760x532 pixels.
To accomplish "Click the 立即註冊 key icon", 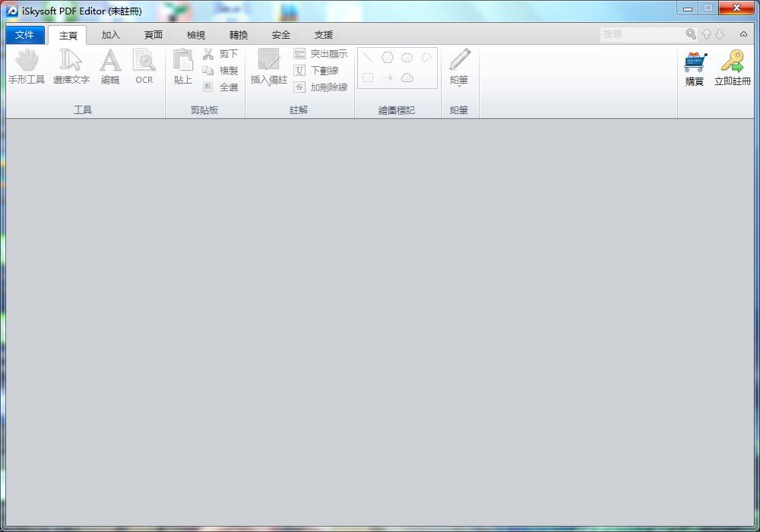I will [x=733, y=62].
